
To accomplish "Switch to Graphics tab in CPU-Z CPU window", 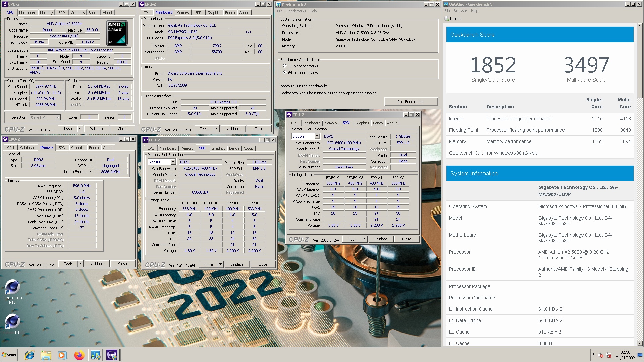I will click(77, 13).
